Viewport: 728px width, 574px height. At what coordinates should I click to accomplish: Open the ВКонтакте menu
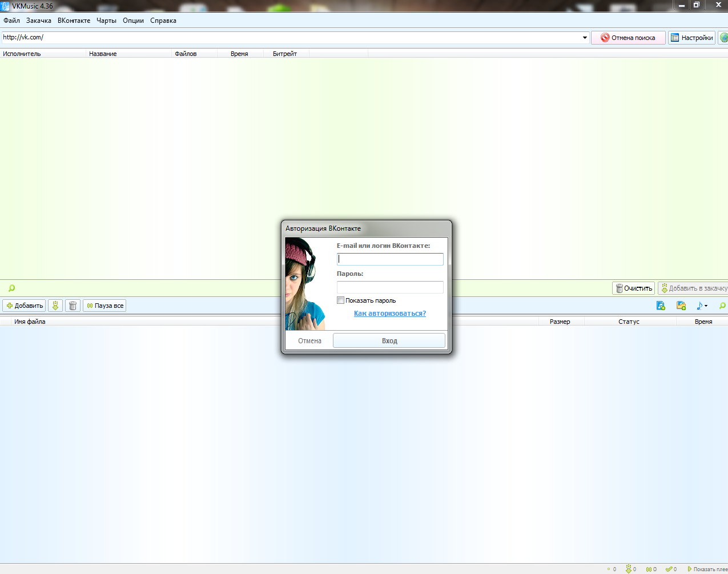pos(74,21)
